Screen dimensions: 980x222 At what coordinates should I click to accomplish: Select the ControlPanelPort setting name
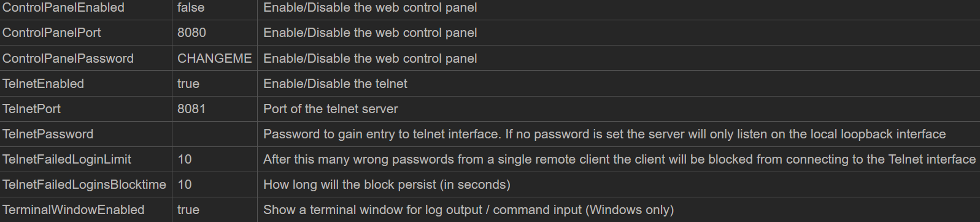(x=52, y=33)
